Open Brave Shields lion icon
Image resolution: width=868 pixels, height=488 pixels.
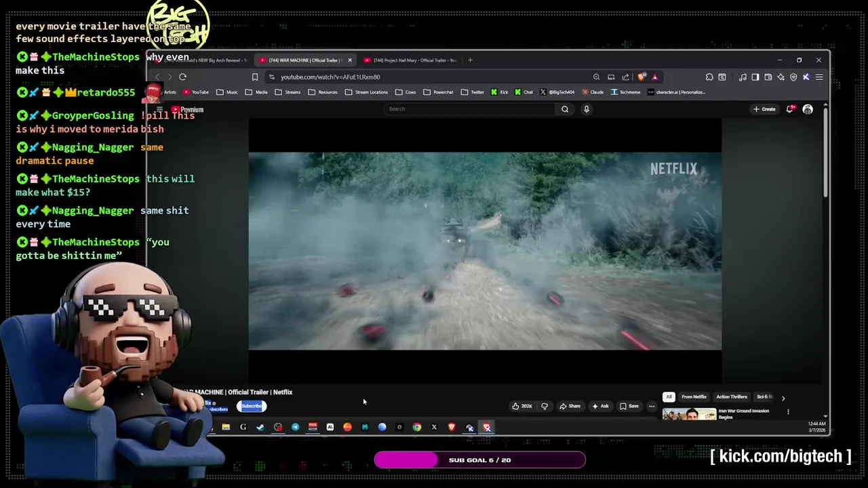(642, 77)
